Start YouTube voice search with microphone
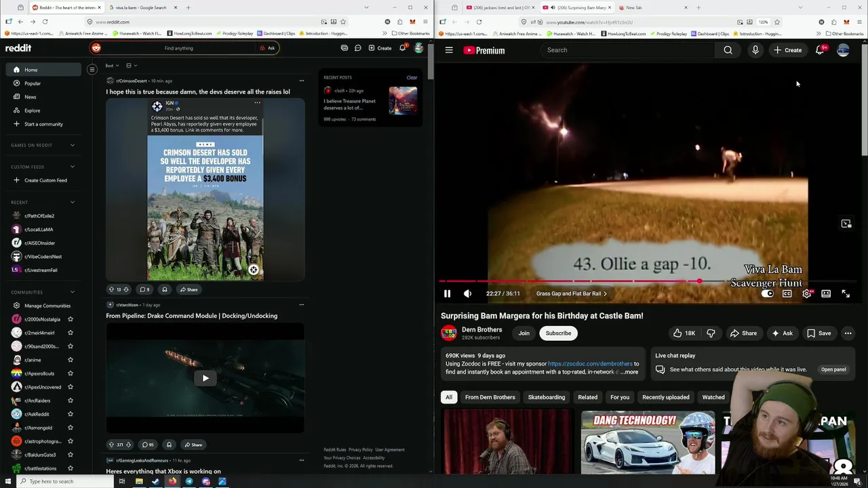868x488 pixels. [755, 50]
